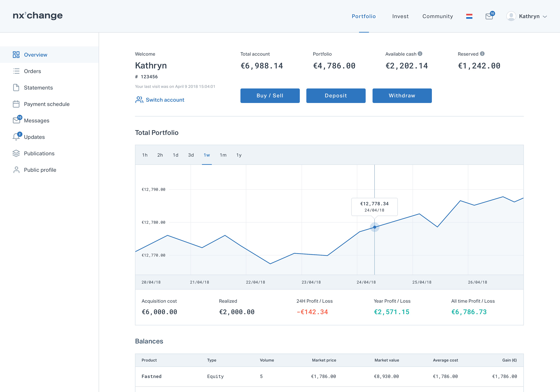The width and height of the screenshot is (560, 392).
Task: Click the nx'change logo
Action: [x=38, y=15]
